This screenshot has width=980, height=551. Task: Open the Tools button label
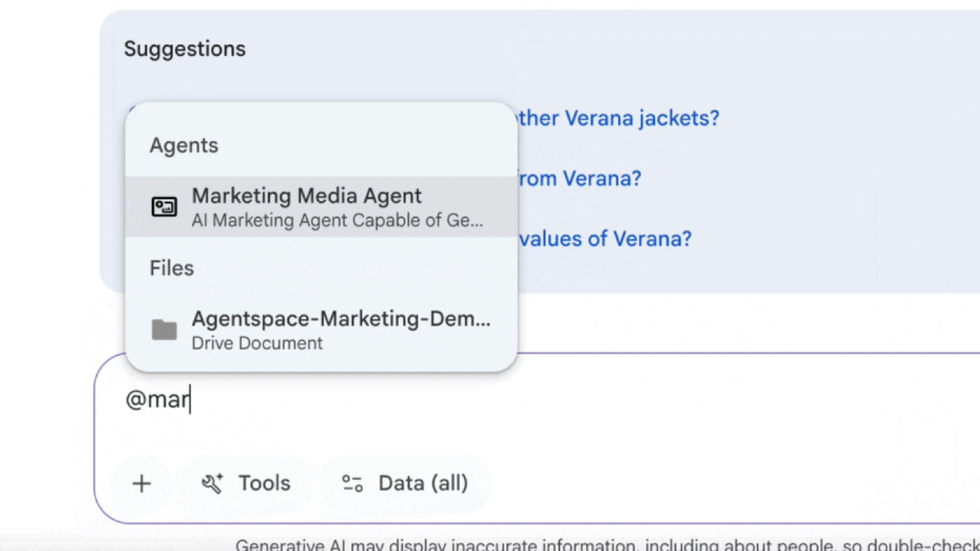pyautogui.click(x=264, y=483)
